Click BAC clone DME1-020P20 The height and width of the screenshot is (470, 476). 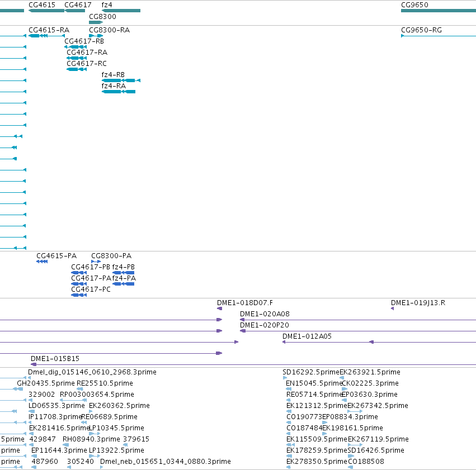pos(265,325)
